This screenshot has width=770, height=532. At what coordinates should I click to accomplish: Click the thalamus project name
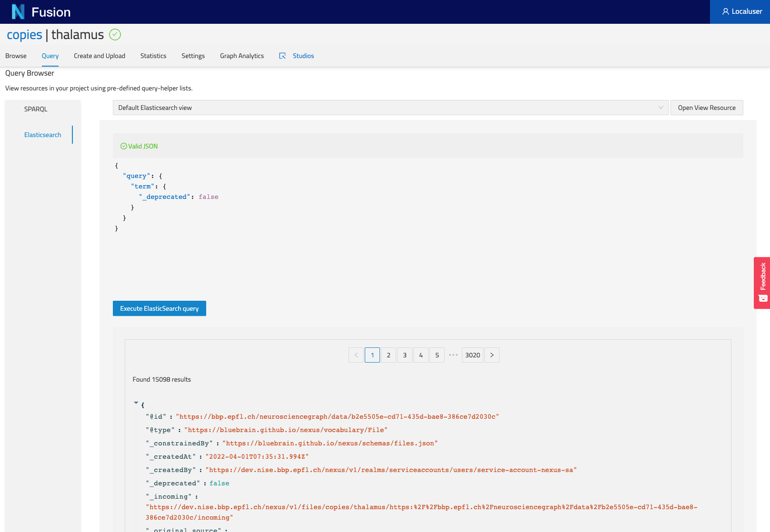78,35
